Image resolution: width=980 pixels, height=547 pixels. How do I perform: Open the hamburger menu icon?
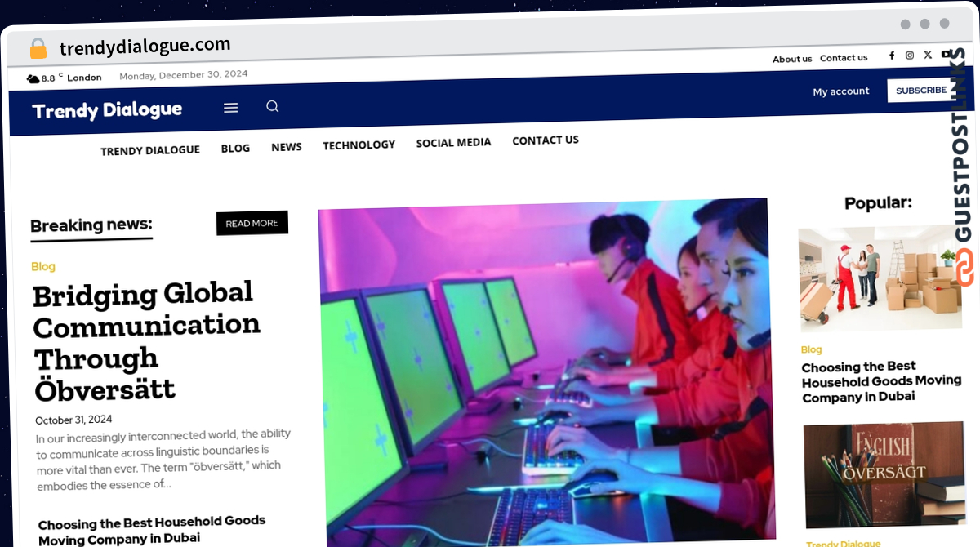point(231,108)
